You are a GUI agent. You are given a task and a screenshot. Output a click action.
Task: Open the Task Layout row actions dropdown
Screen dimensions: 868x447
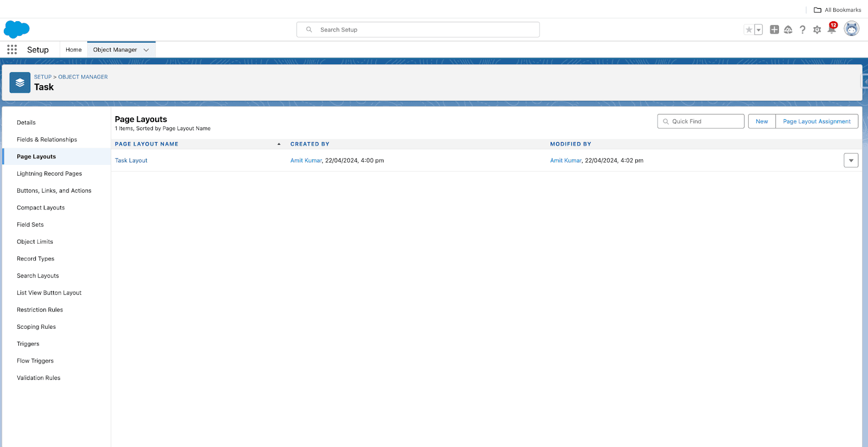point(851,161)
